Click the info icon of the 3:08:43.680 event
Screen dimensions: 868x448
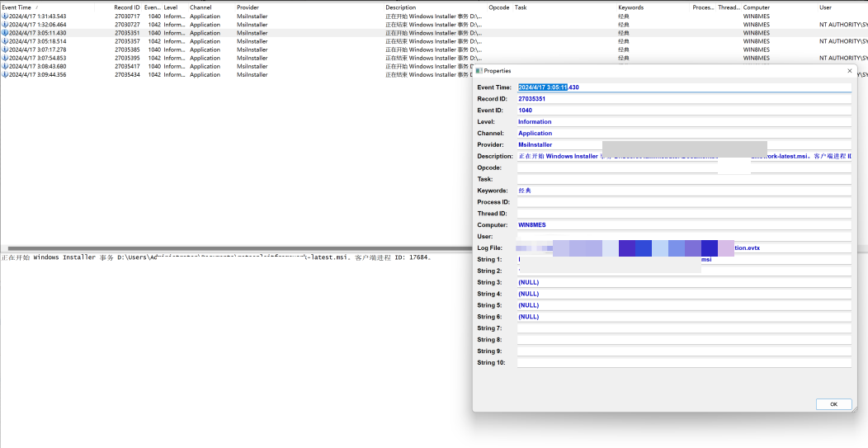(x=5, y=66)
